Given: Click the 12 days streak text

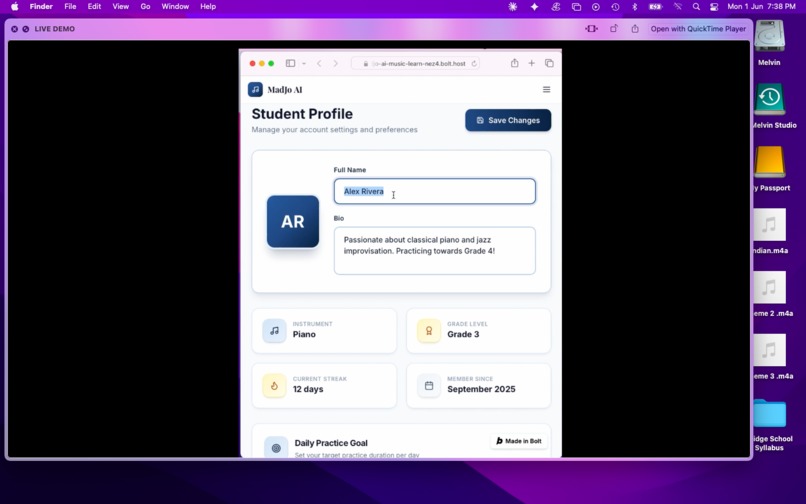Looking at the screenshot, I should click(308, 389).
